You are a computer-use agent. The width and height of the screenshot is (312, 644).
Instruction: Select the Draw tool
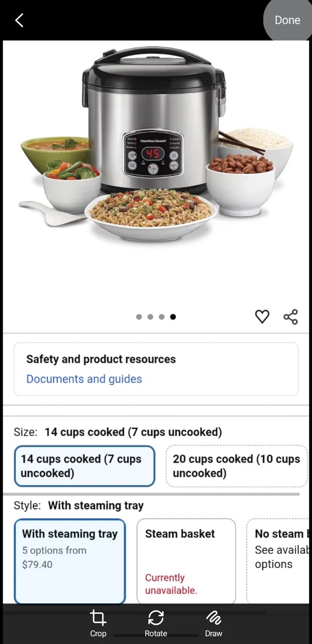pyautogui.click(x=214, y=623)
